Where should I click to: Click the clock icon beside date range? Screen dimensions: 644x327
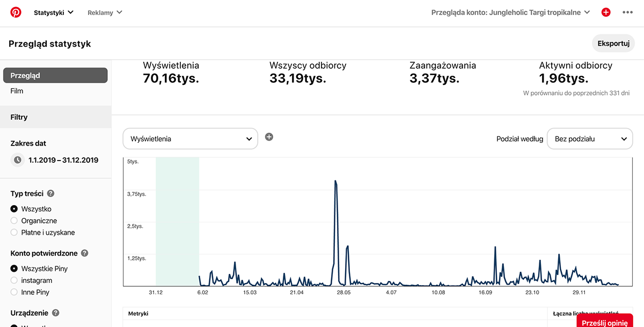pos(18,160)
